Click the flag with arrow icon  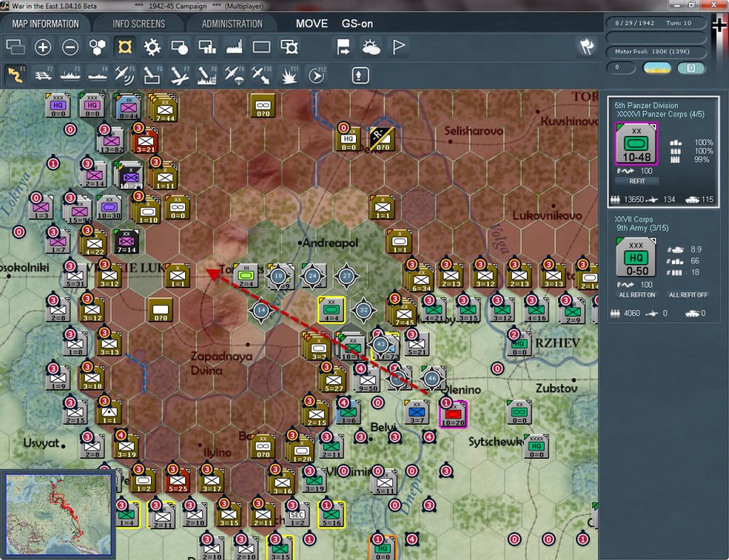[x=344, y=47]
